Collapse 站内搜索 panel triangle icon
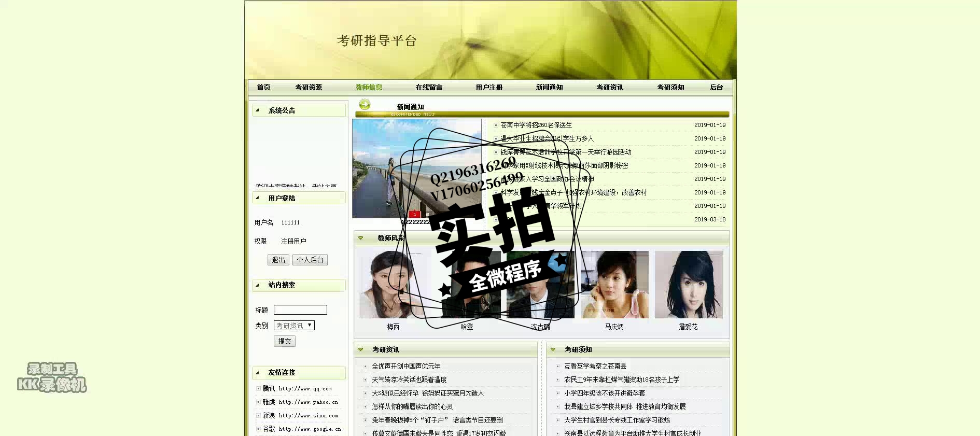 click(257, 285)
